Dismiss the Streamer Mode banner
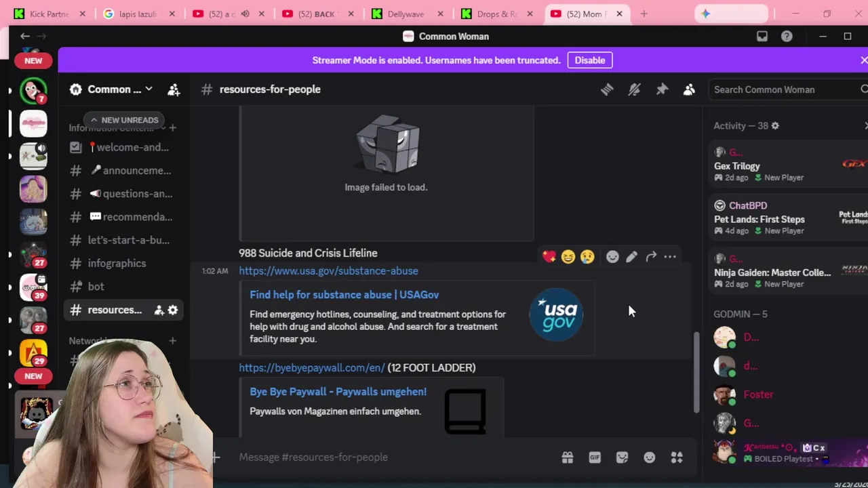This screenshot has height=488, width=868. point(863,60)
